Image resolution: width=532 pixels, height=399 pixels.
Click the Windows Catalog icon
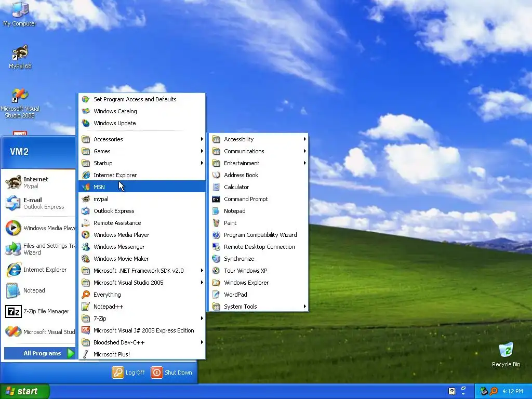[86, 111]
